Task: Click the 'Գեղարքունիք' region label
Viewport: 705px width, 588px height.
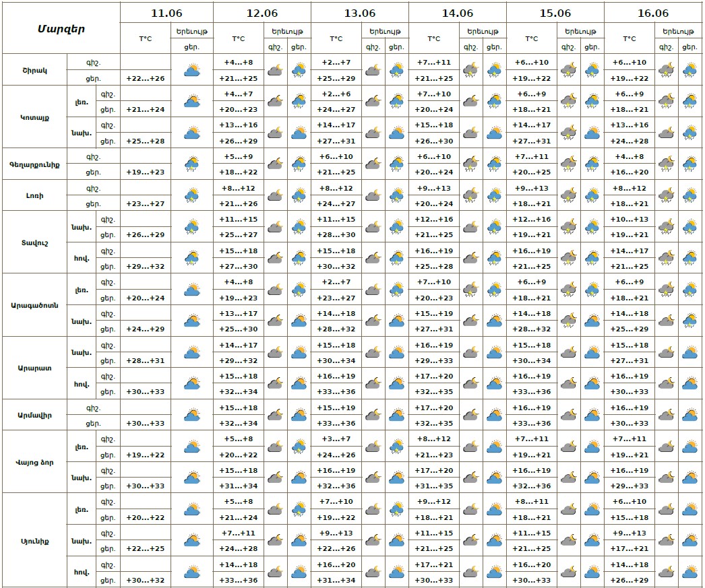Action: pyautogui.click(x=34, y=164)
